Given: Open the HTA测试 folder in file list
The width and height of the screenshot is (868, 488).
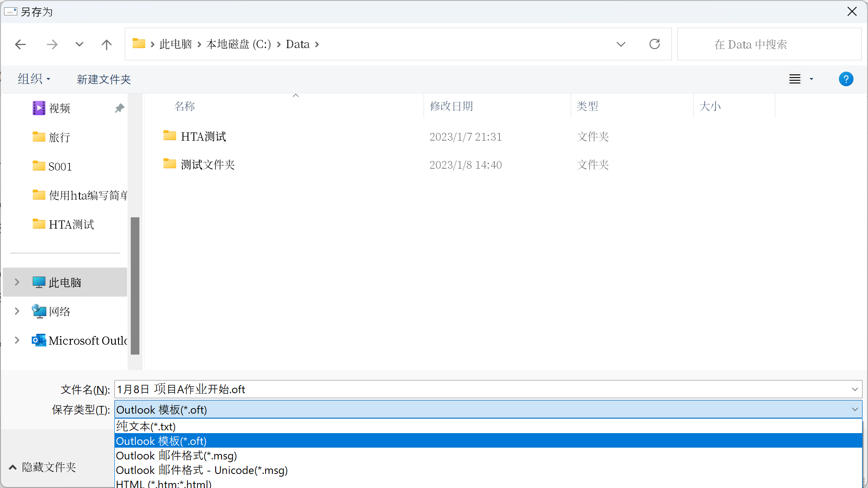Looking at the screenshot, I should [203, 137].
